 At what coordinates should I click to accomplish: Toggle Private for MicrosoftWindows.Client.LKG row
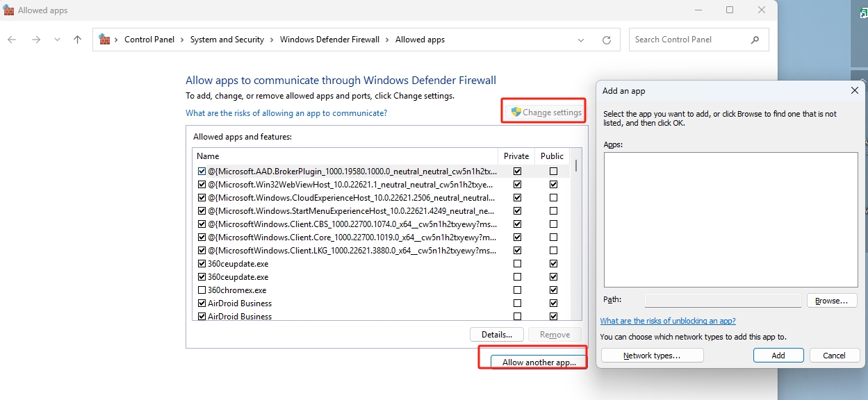tap(517, 251)
